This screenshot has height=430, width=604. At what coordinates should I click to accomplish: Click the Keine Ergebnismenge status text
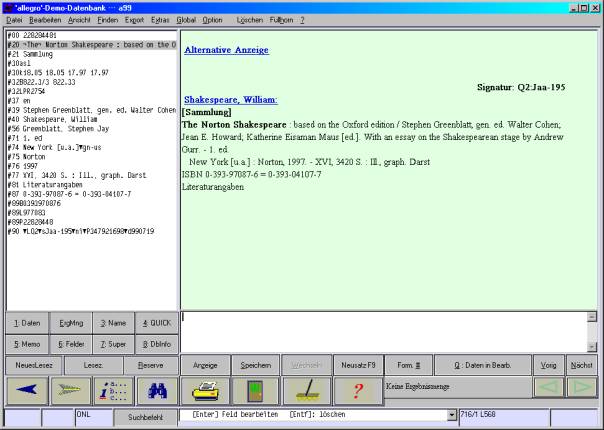pos(418,386)
